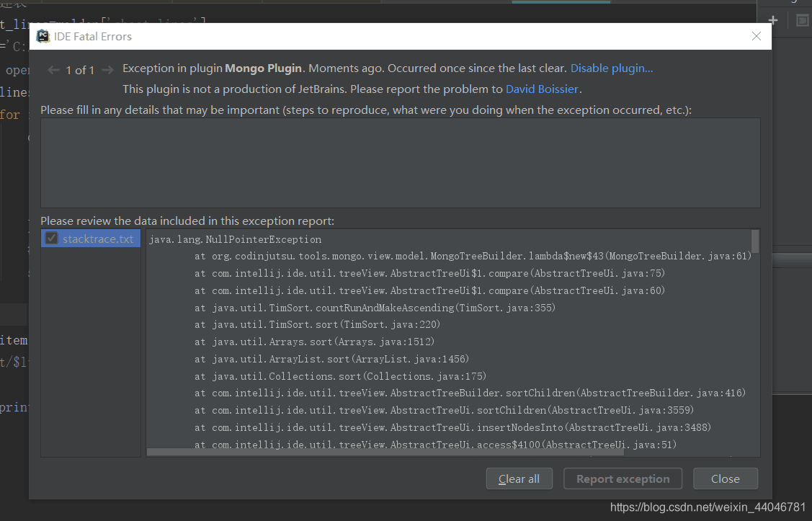Select the stacktrace.txt attachment row
The image size is (812, 521).
(91, 239)
